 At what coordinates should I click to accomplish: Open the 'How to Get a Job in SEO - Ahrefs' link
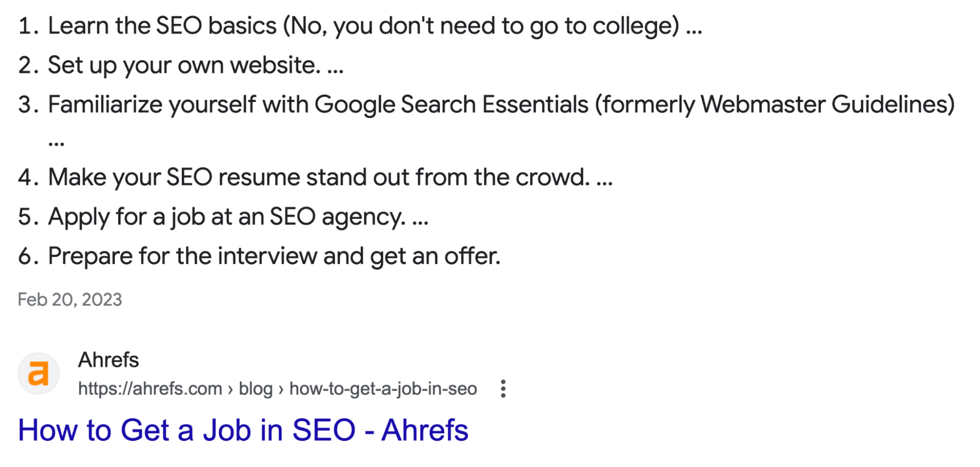pyautogui.click(x=244, y=430)
